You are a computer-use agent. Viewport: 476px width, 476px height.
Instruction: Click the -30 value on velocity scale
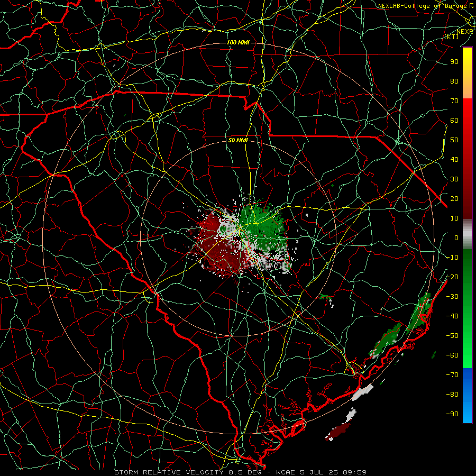(x=452, y=297)
